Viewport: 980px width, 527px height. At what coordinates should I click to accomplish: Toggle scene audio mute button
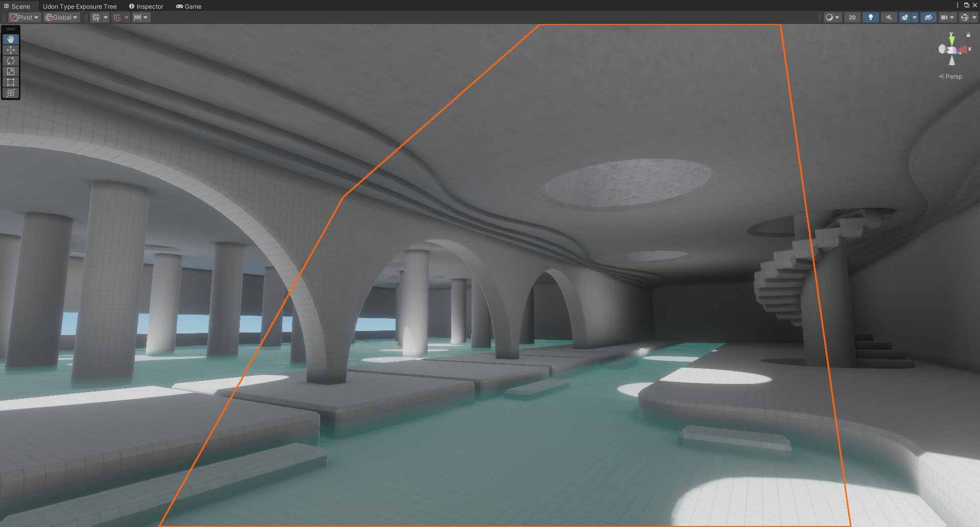889,17
